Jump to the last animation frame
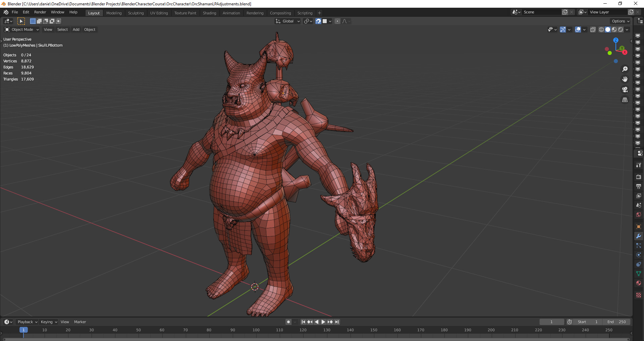The height and width of the screenshot is (341, 644). [337, 322]
